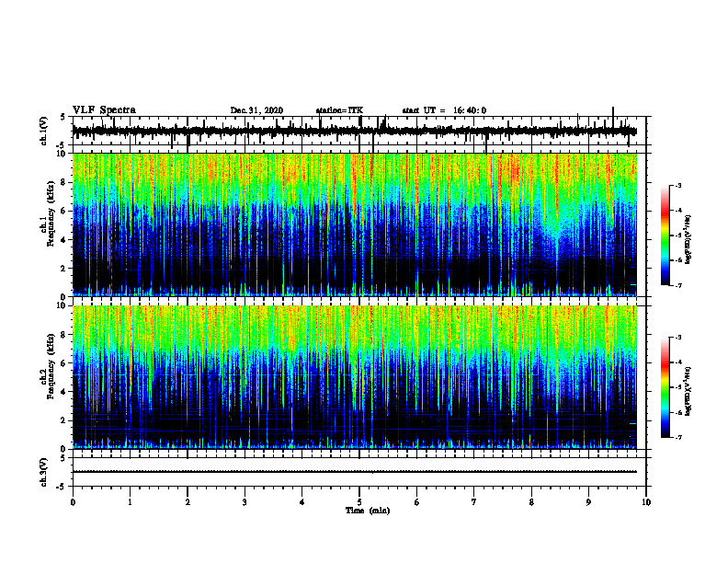The width and height of the screenshot is (728, 563).
Task: Click the ch.1 color bar '-3' label
Action: 677,185
